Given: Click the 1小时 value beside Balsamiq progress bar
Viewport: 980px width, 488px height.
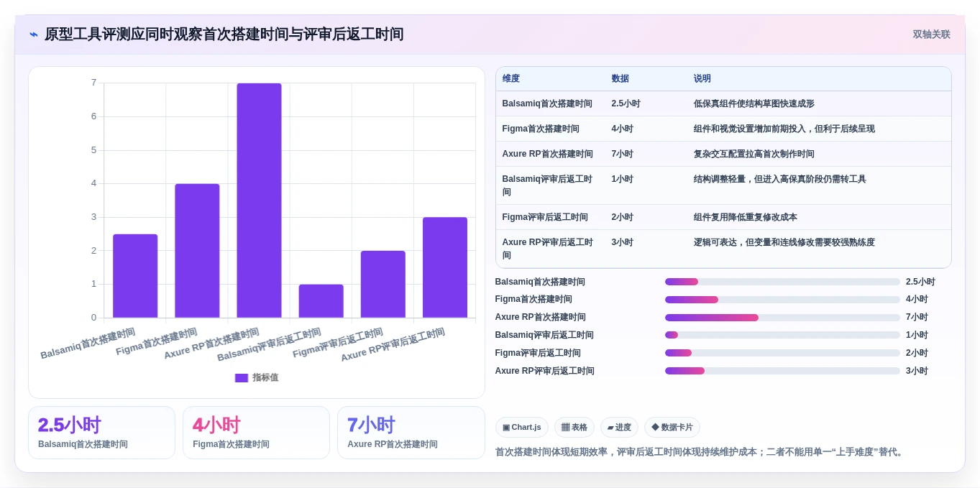Looking at the screenshot, I should tap(917, 335).
